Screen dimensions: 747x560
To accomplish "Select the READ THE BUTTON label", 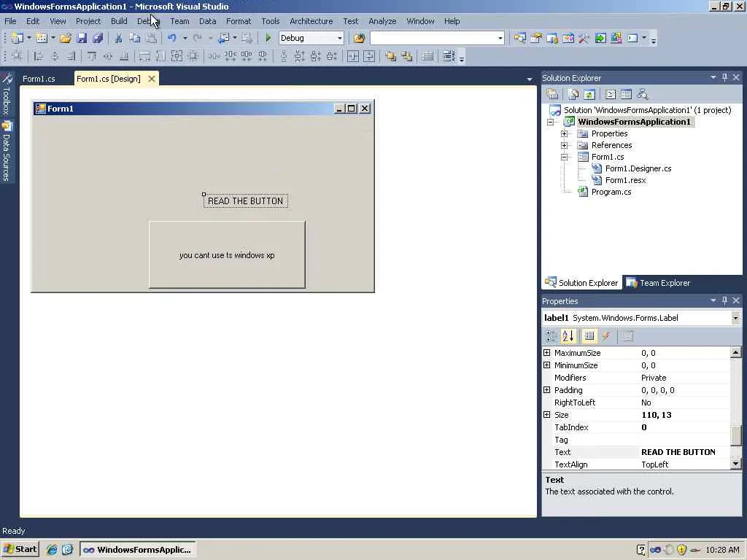I will (x=245, y=201).
